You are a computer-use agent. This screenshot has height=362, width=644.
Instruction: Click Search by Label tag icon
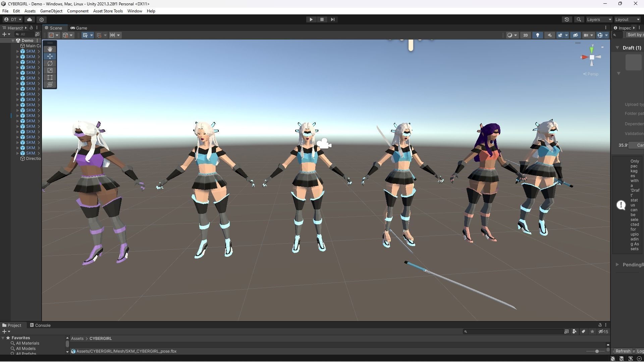[x=583, y=331]
